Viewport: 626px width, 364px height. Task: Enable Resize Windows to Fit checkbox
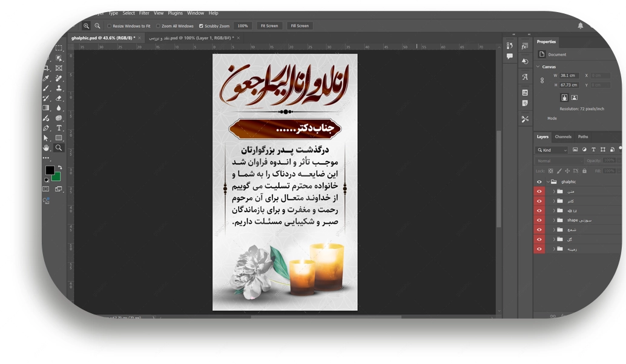tap(110, 26)
